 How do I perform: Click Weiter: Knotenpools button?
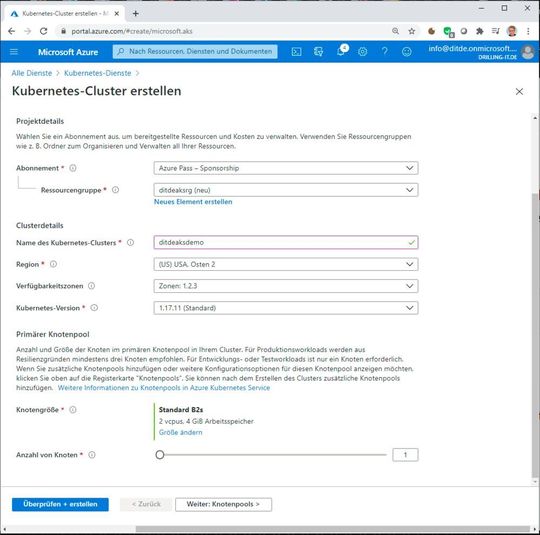223,504
